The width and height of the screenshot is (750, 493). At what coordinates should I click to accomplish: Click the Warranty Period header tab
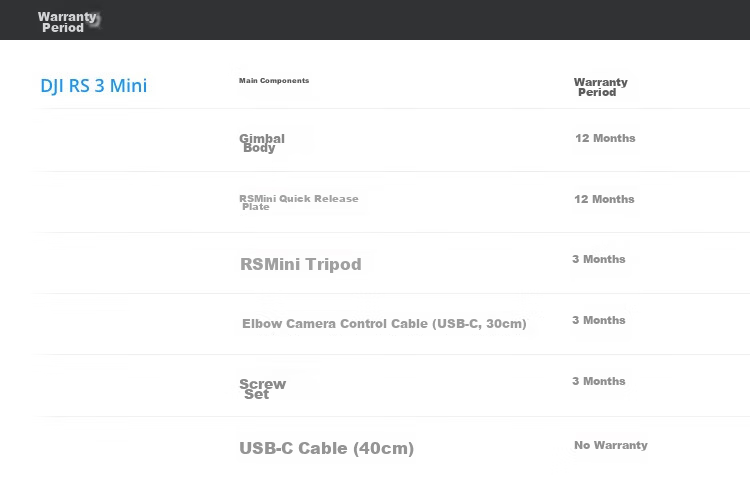point(67,22)
